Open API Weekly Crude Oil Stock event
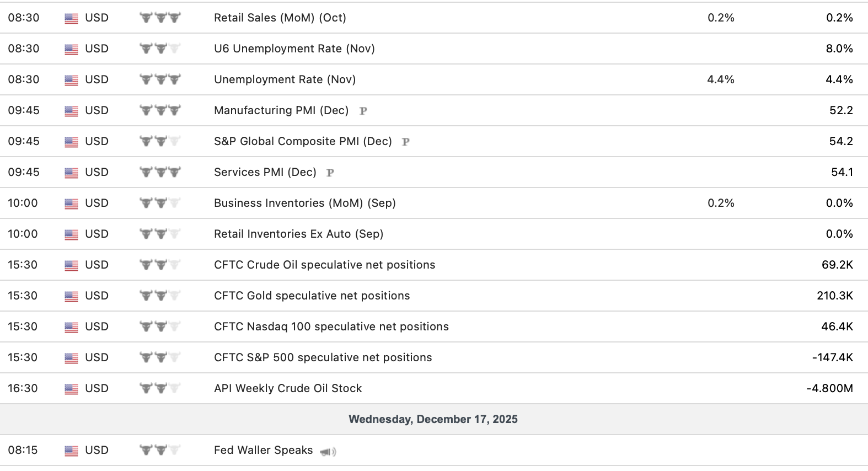Screen dimensions: 868x471 [x=288, y=388]
